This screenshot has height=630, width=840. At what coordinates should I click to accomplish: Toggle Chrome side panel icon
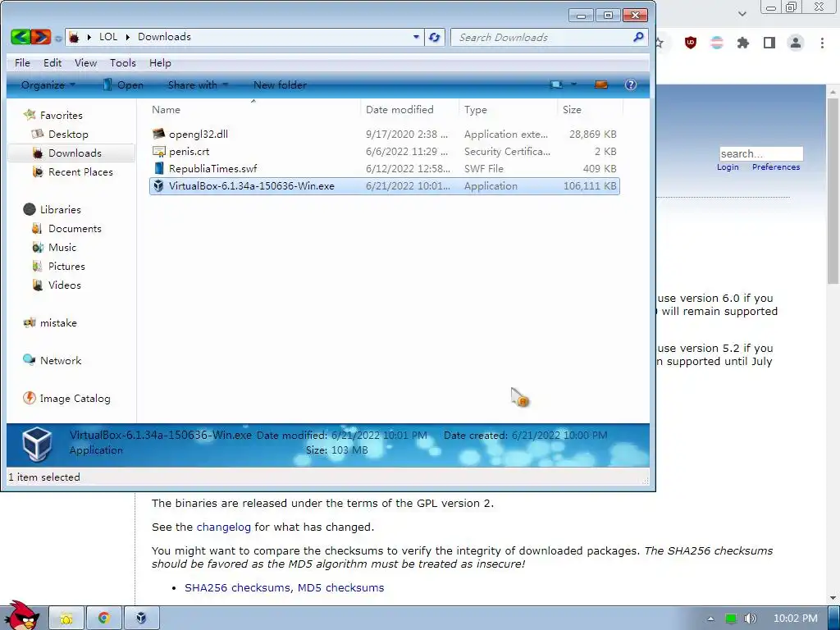[769, 43]
